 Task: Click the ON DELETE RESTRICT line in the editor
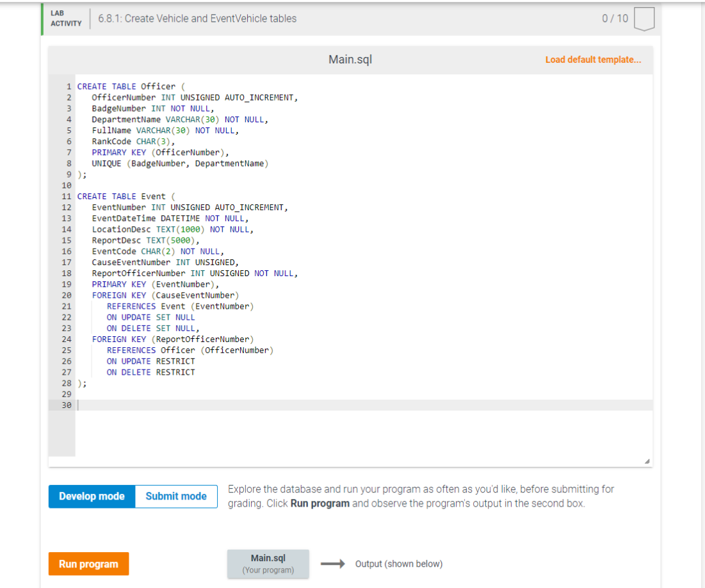click(150, 372)
